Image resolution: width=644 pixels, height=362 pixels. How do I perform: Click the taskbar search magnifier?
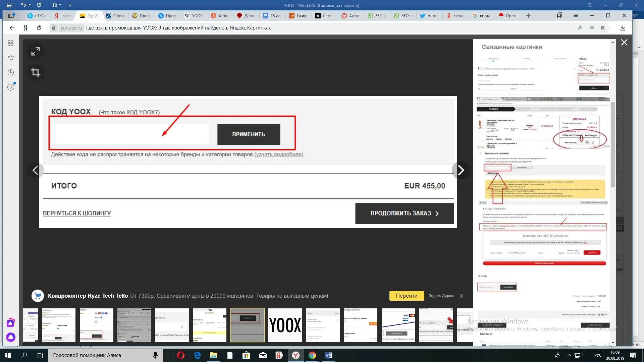(24, 355)
